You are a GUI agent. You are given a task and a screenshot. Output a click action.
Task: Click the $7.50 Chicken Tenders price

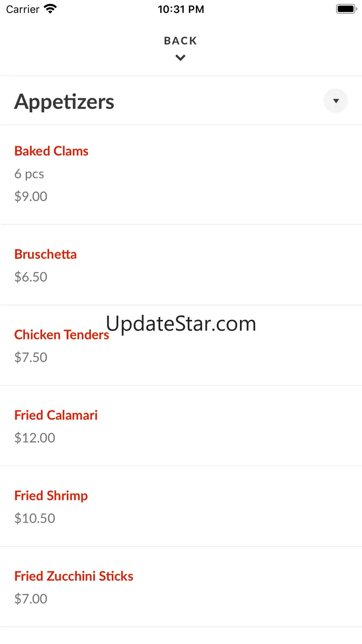pyautogui.click(x=31, y=357)
